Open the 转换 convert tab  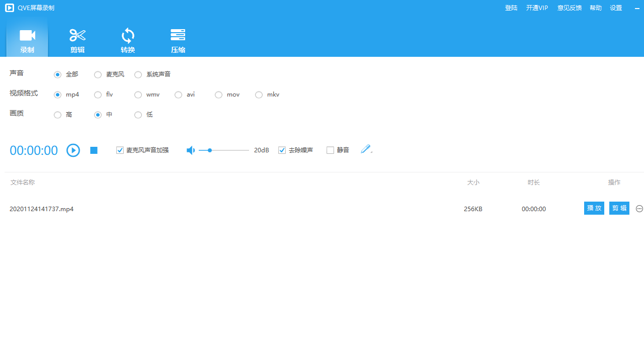[x=128, y=40]
